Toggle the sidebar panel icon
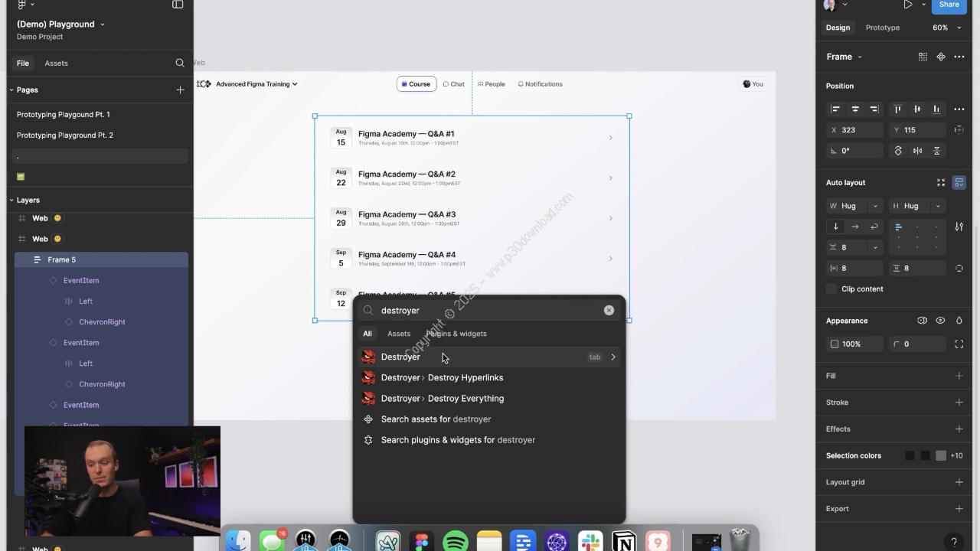This screenshot has height=551, width=980. click(x=178, y=5)
